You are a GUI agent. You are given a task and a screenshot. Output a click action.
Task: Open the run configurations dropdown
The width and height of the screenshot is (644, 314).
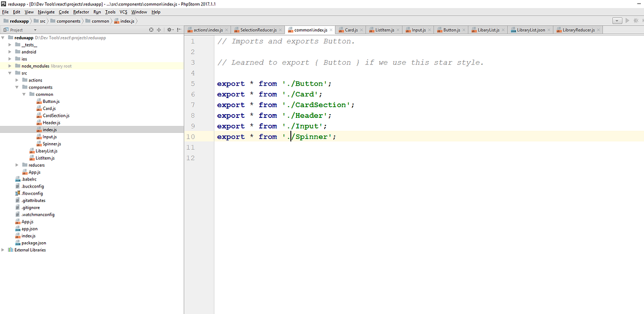616,20
